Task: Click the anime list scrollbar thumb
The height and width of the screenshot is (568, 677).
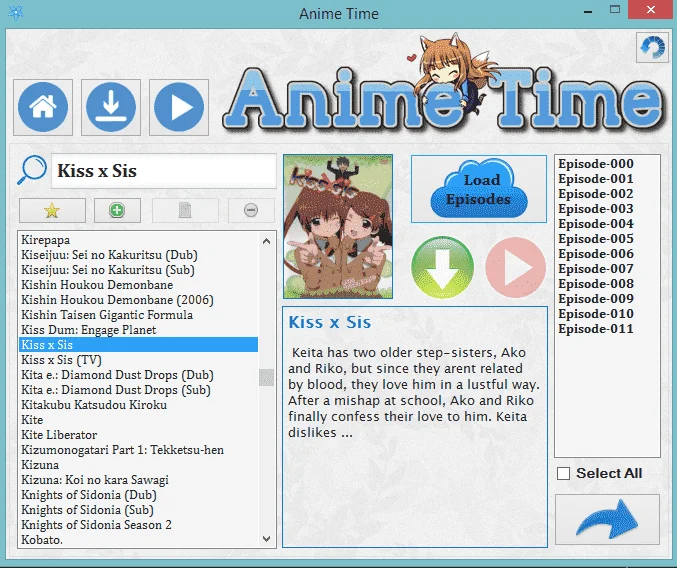Action: point(266,378)
